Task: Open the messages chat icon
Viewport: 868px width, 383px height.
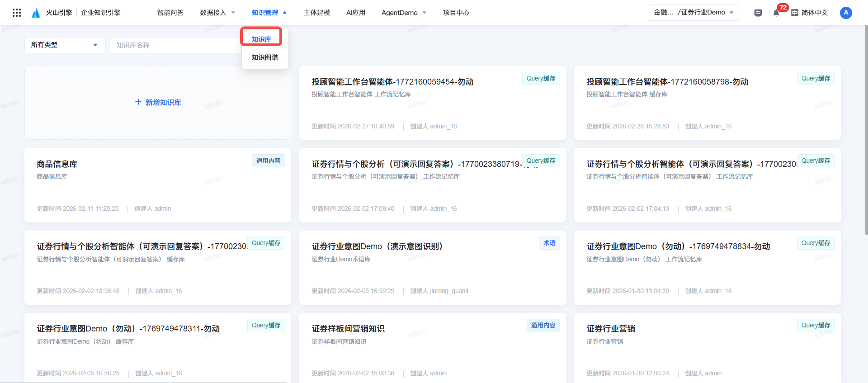Action: point(758,13)
